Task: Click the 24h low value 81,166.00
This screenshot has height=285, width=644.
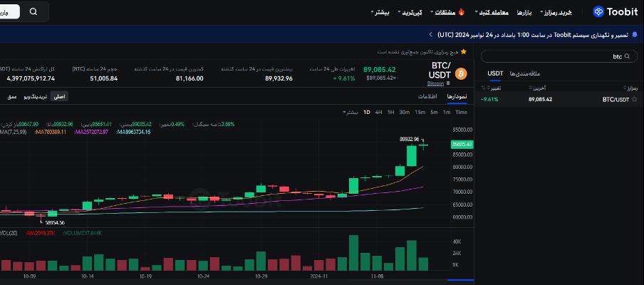Action: pyautogui.click(x=189, y=78)
